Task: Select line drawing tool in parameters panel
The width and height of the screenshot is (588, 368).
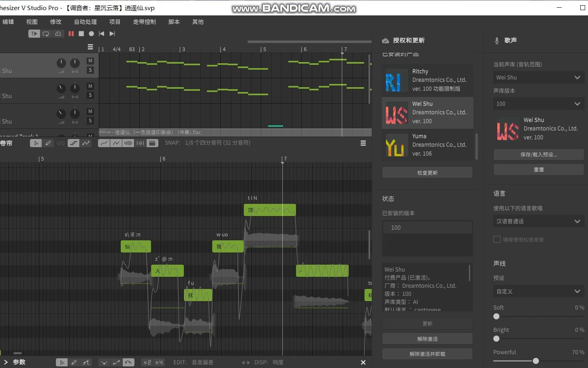Action: tap(86, 362)
